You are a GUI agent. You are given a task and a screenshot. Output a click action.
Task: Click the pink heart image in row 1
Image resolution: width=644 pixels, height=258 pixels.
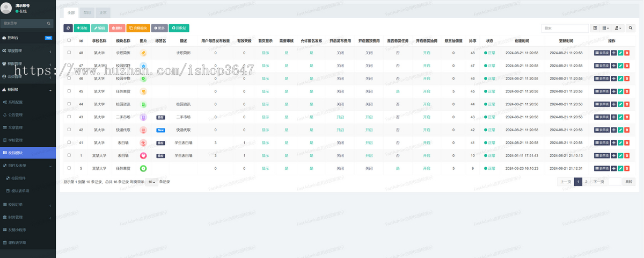[x=143, y=156]
